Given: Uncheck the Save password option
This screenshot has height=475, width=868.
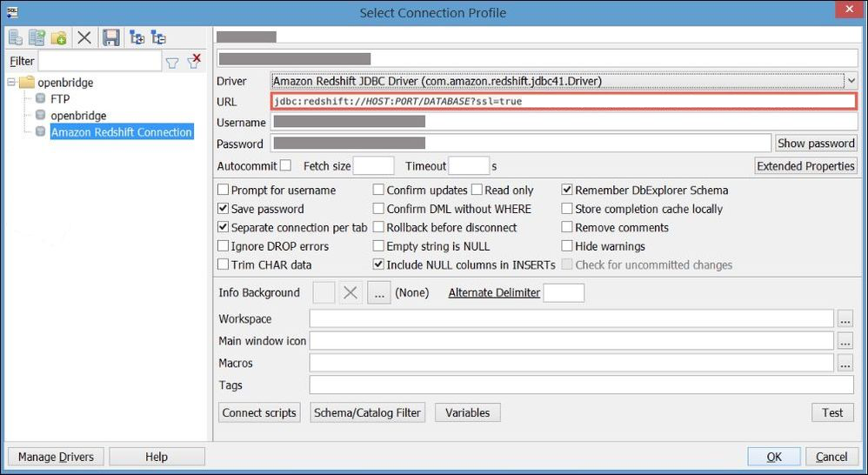Looking at the screenshot, I should pos(224,209).
